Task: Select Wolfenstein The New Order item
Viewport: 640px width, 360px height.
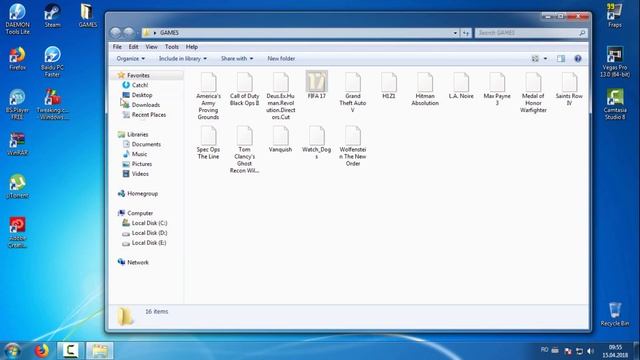Action: 353,146
